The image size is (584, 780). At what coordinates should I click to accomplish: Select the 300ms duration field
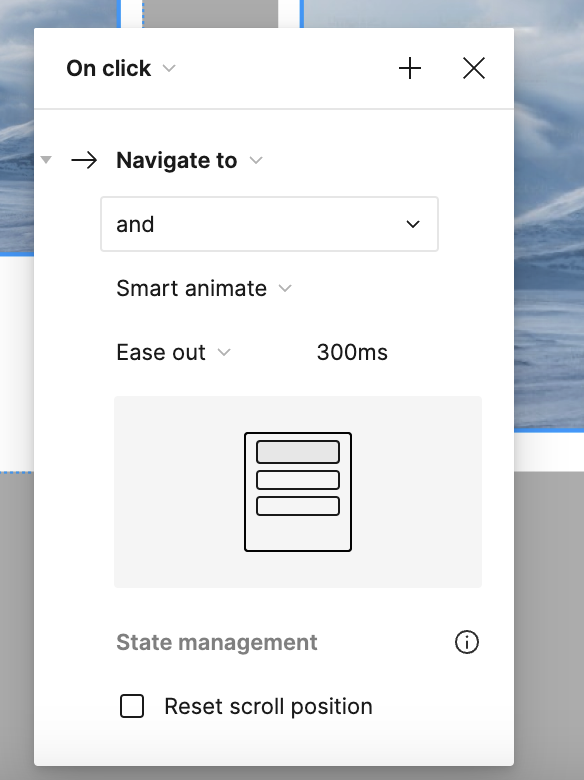[352, 352]
